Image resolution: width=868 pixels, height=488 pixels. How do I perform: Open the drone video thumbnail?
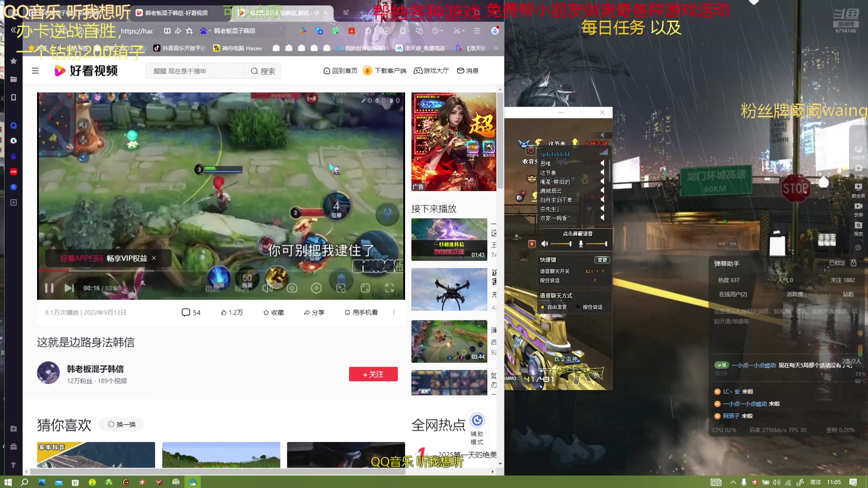pos(449,289)
